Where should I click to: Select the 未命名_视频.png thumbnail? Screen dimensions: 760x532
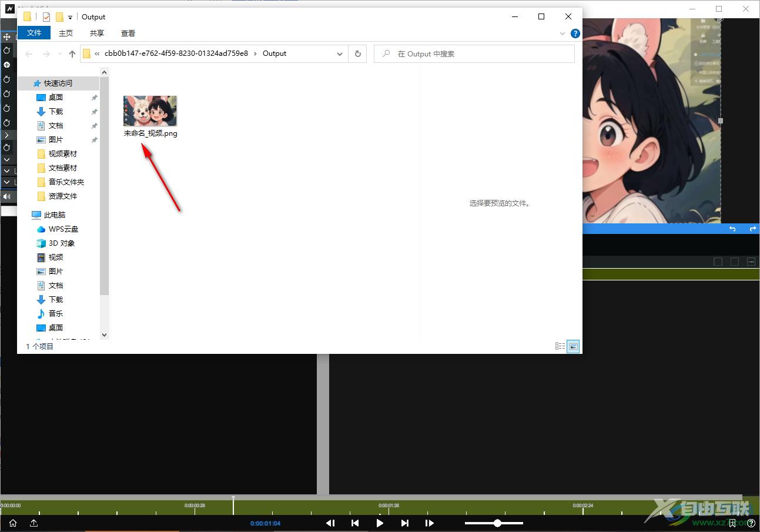(150, 111)
